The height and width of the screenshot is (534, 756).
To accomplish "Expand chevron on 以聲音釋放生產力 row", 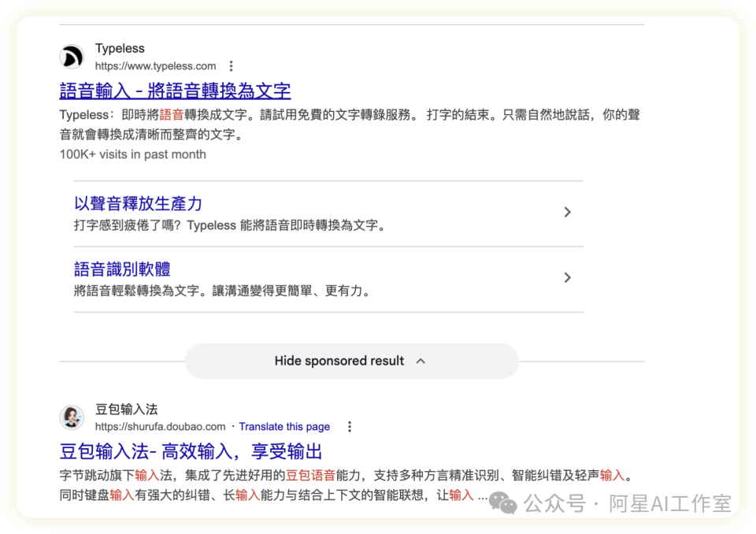I will pyautogui.click(x=568, y=212).
